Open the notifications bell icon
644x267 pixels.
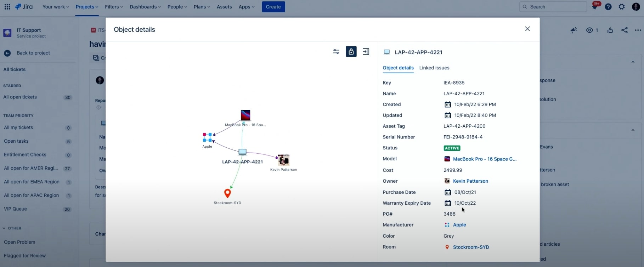click(595, 7)
